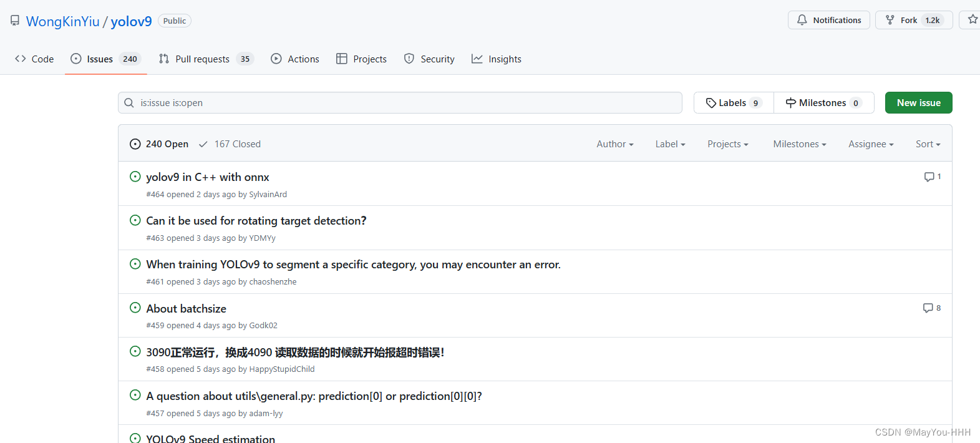
Task: Open the Sort dropdown
Action: [928, 144]
